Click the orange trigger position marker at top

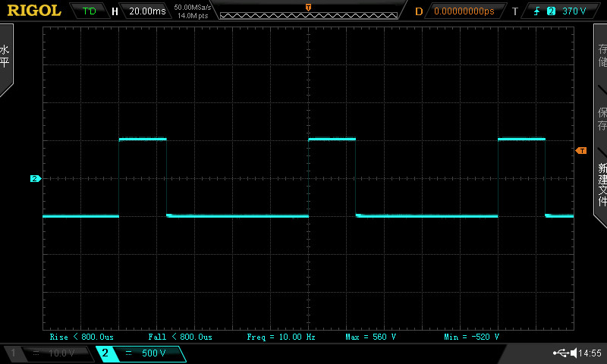[x=308, y=7]
